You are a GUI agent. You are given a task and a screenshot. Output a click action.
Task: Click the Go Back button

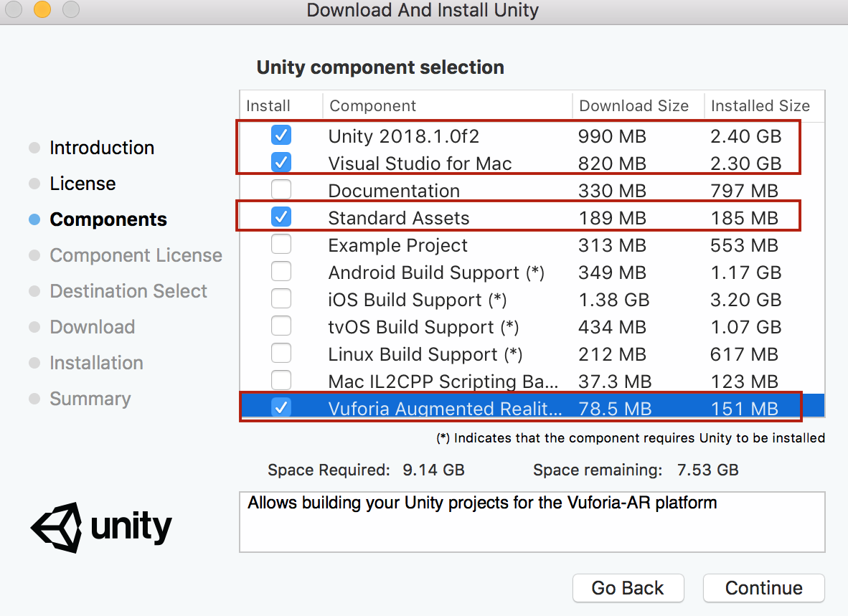628,588
